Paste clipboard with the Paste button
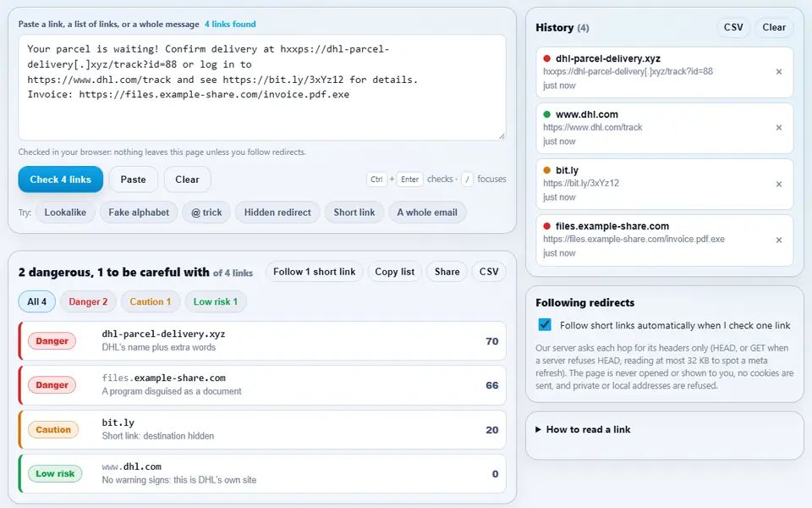The image size is (812, 508). (133, 179)
